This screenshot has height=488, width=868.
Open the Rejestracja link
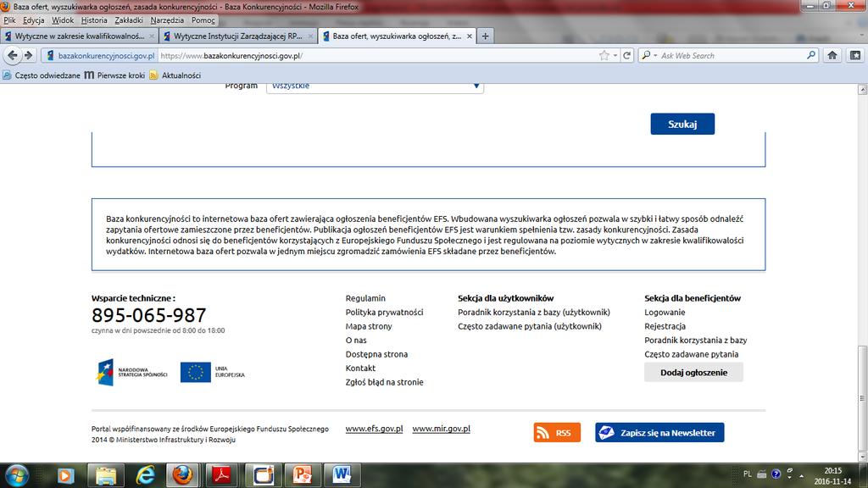click(665, 326)
